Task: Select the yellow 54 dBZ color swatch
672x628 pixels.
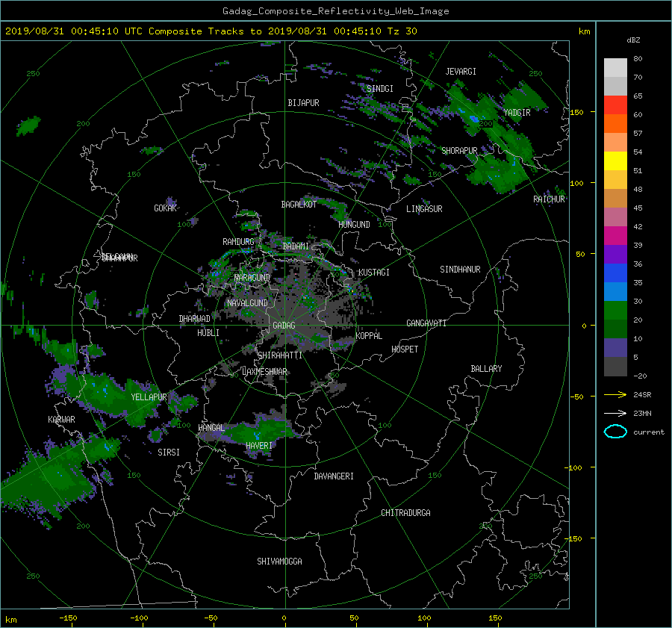Action: [x=615, y=161]
